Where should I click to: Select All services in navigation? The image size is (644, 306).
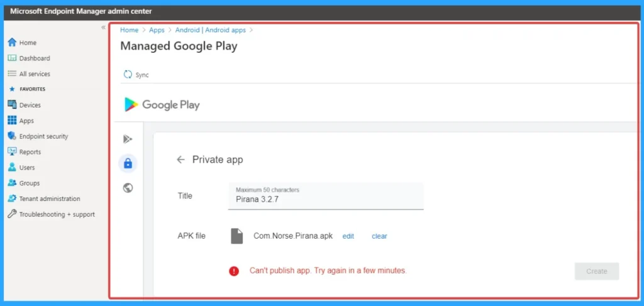click(35, 74)
